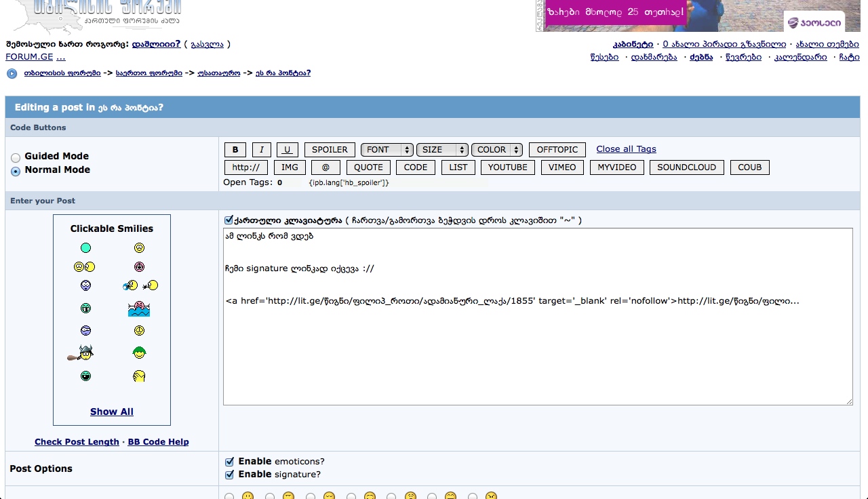
Task: Toggle the Georgian keyboard checkbox
Action: (x=229, y=220)
